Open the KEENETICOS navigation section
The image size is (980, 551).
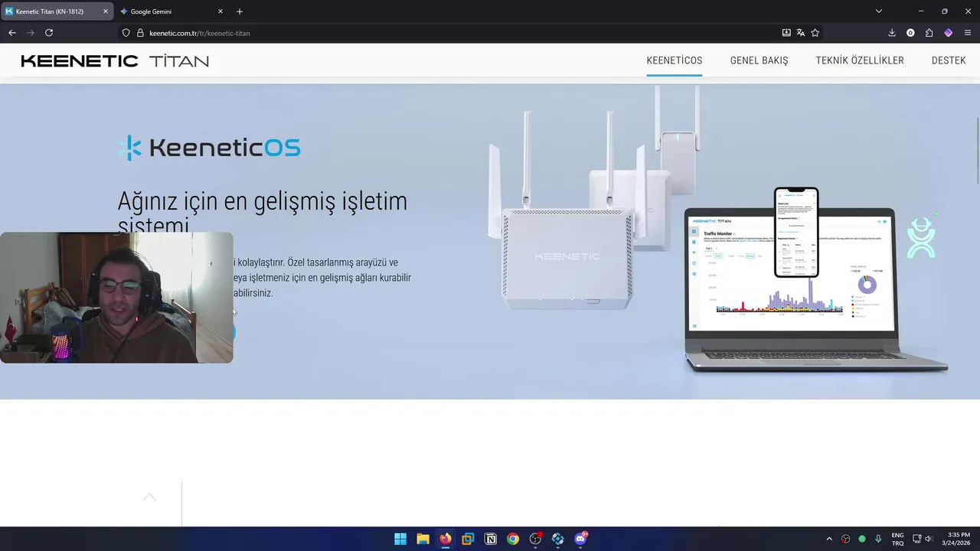(675, 60)
